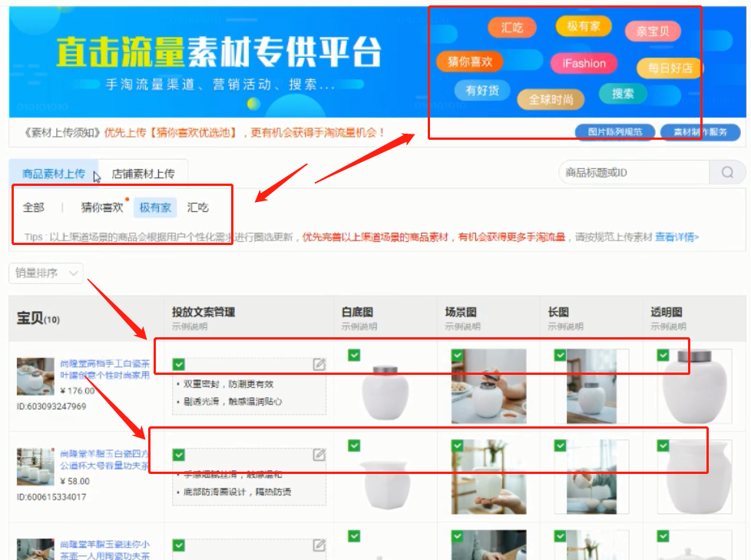Click the iFashion bubble in banner
Screen dimensions: 751x560
pos(584,64)
